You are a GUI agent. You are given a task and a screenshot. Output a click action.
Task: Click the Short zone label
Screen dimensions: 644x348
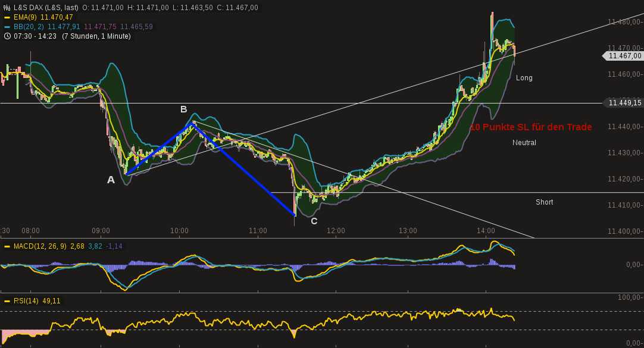pos(544,202)
